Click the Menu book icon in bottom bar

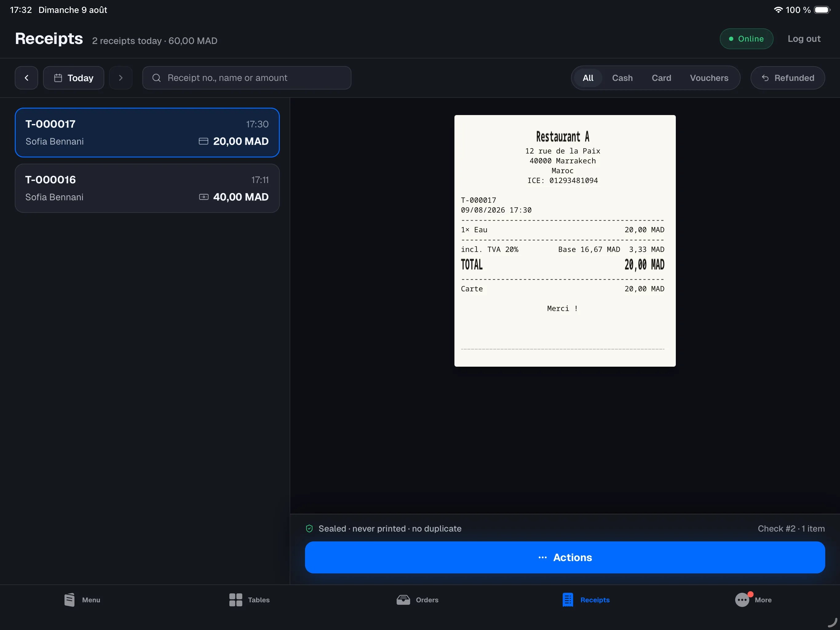point(69,600)
